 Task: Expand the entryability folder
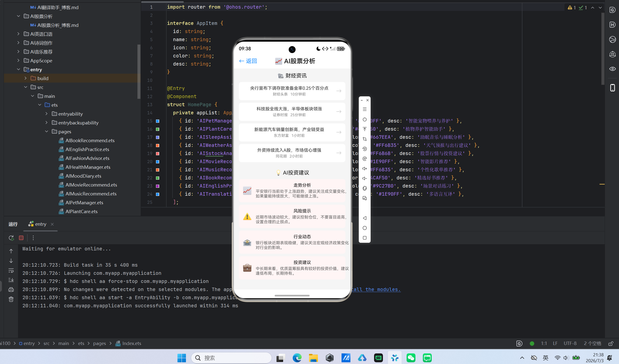[47, 114]
